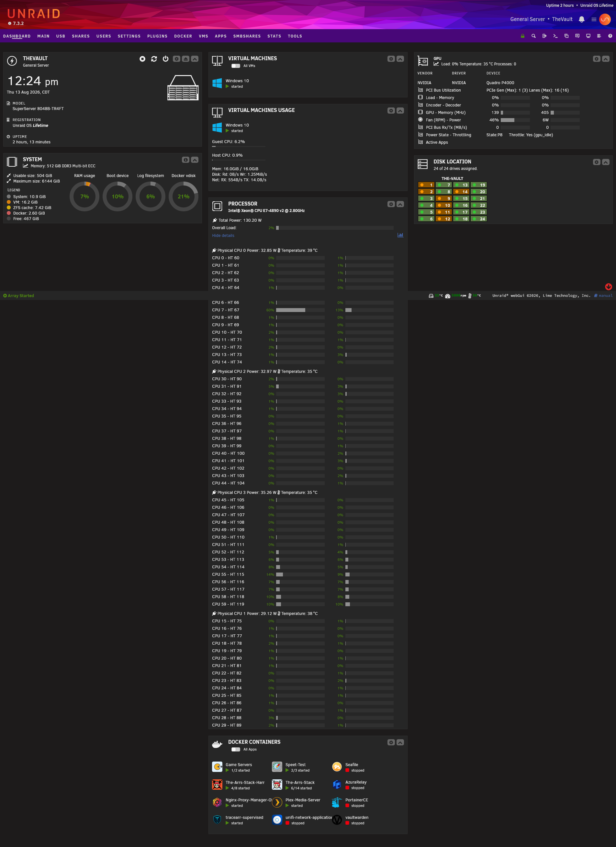Click the Plex-Media-Server container icon
This screenshot has height=847, width=616.
click(277, 802)
